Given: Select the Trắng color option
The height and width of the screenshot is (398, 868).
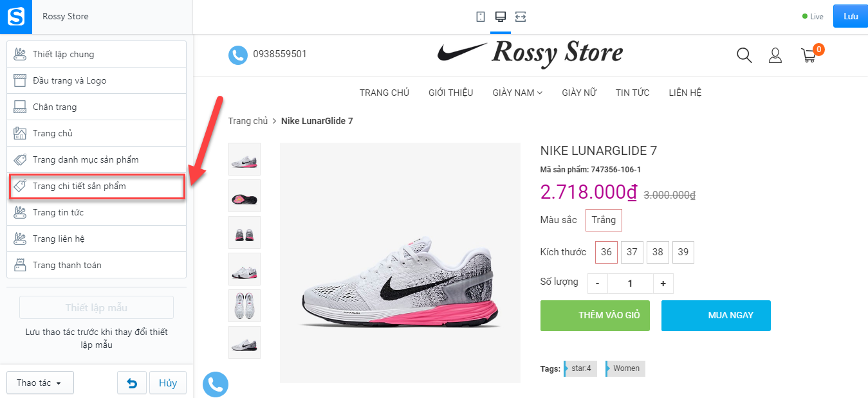Looking at the screenshot, I should point(604,220).
